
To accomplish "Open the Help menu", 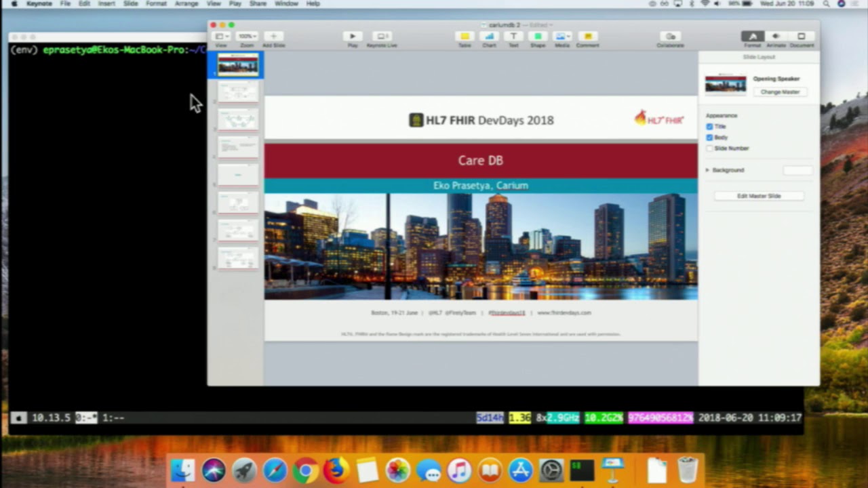I will coord(313,4).
